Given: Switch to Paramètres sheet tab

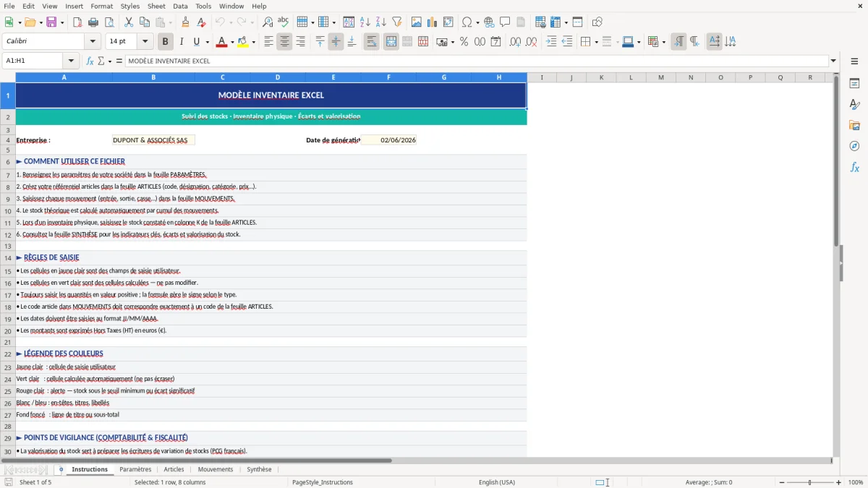Looking at the screenshot, I should pyautogui.click(x=135, y=469).
